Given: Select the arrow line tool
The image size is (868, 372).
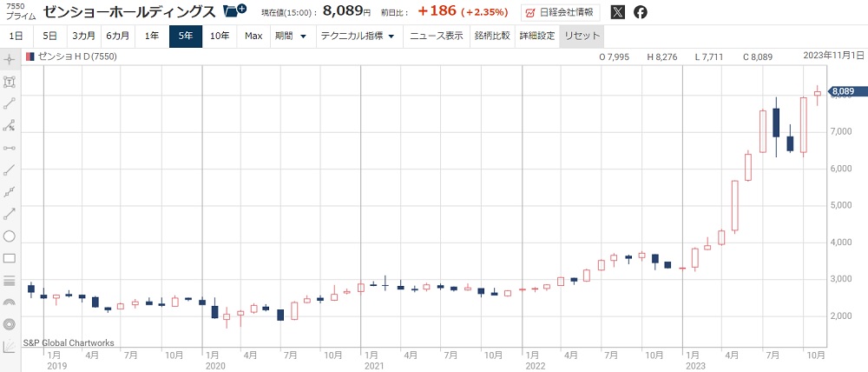Looking at the screenshot, I should tap(9, 214).
